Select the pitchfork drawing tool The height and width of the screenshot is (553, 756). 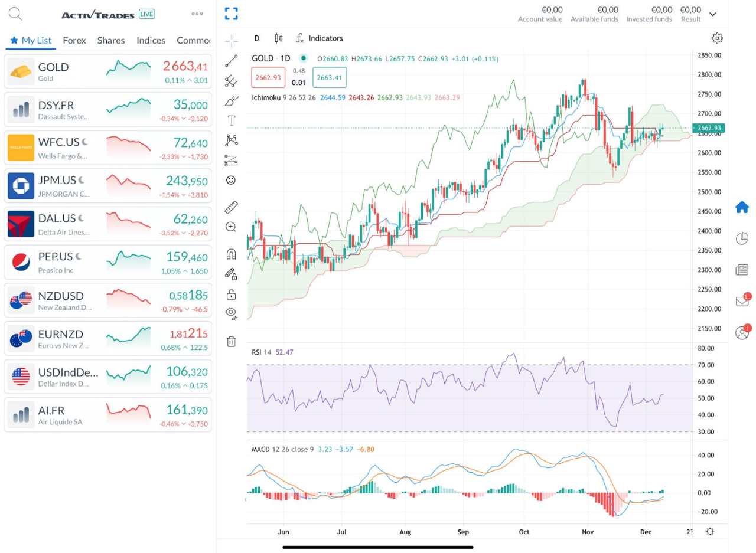click(232, 81)
